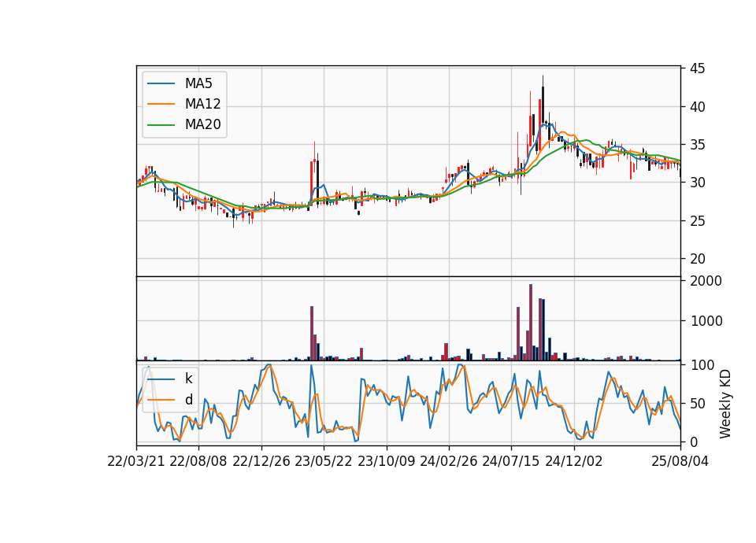
Task: Click the 24/02/26 date label
Action: [x=448, y=461]
